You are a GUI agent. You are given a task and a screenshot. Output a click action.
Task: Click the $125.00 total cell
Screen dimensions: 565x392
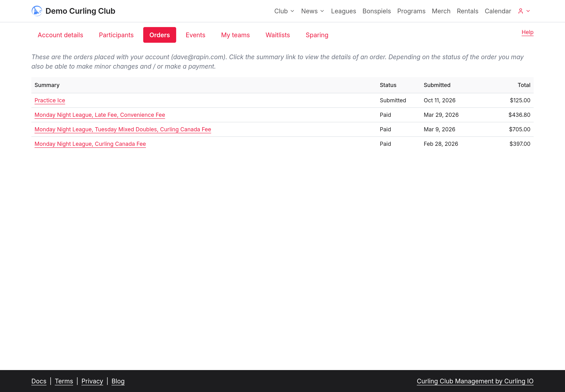pos(520,100)
